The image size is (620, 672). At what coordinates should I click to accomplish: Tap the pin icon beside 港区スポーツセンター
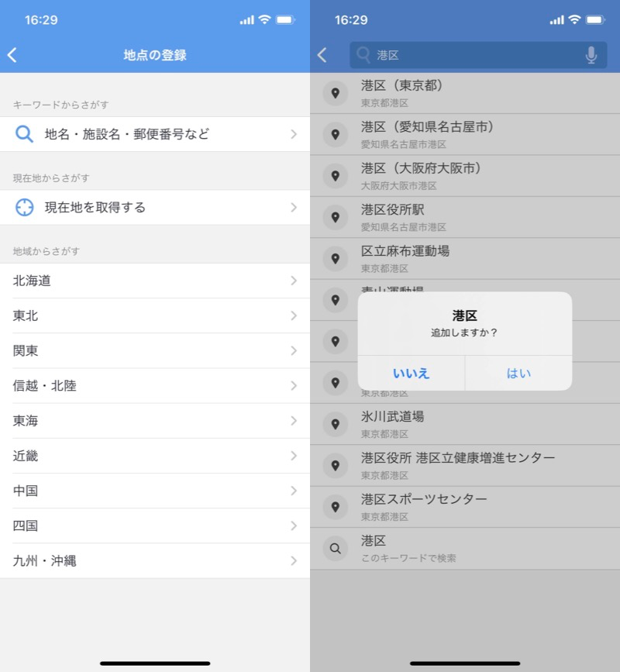point(335,507)
